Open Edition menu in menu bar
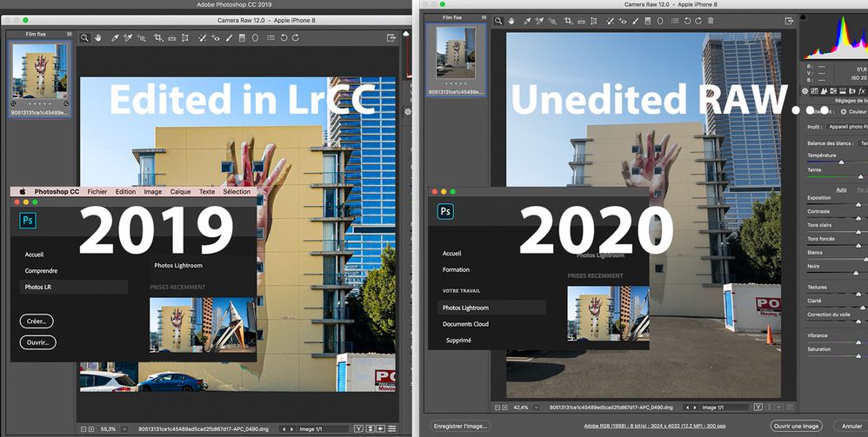This screenshot has width=868, height=437. click(125, 191)
